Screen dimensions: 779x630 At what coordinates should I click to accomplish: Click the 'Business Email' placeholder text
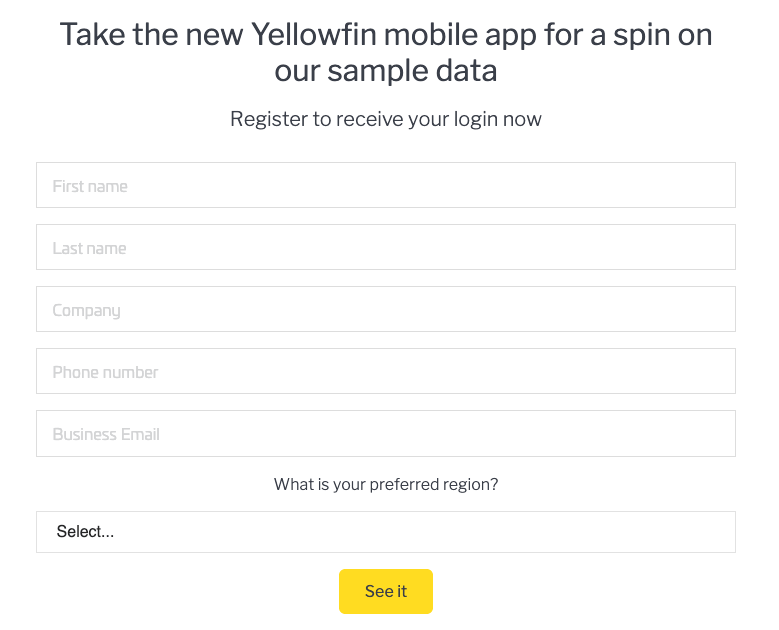coord(106,434)
